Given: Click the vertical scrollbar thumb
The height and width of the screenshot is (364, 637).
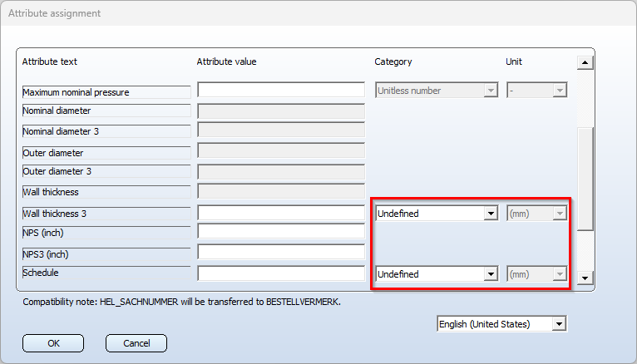Looking at the screenshot, I should coord(585,179).
